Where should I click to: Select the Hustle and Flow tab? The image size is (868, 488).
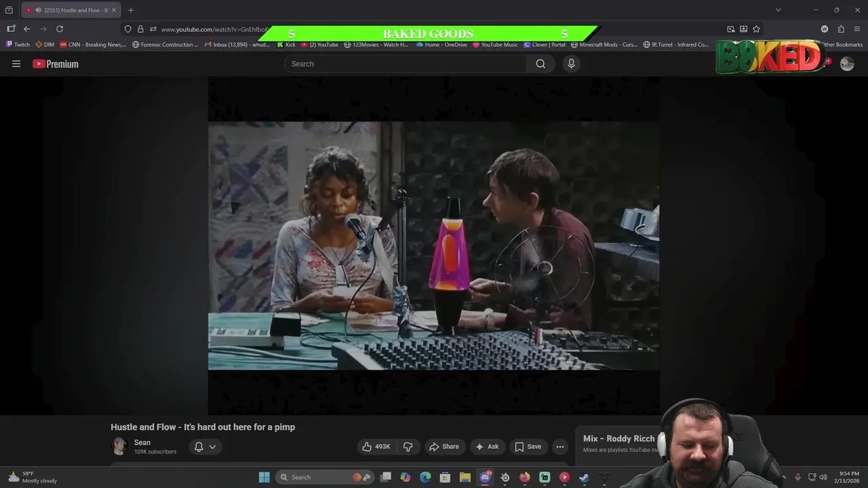(x=71, y=10)
